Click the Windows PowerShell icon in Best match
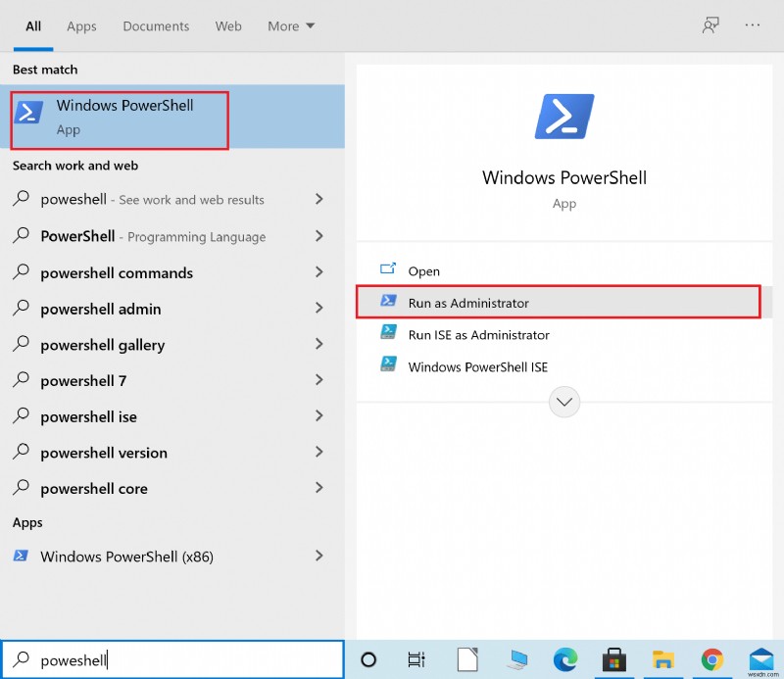The height and width of the screenshot is (679, 784). 28,112
